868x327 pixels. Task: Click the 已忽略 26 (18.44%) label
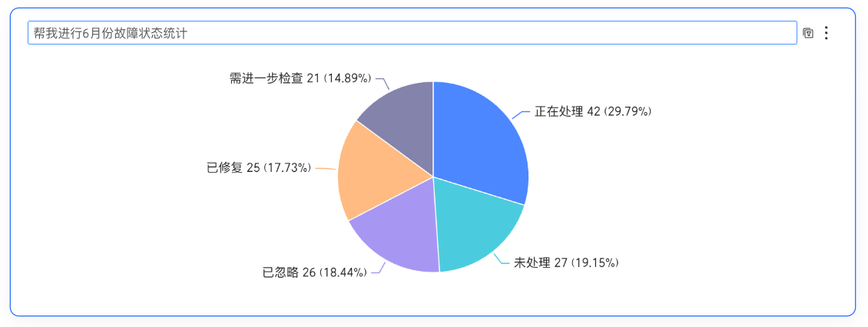click(x=314, y=272)
